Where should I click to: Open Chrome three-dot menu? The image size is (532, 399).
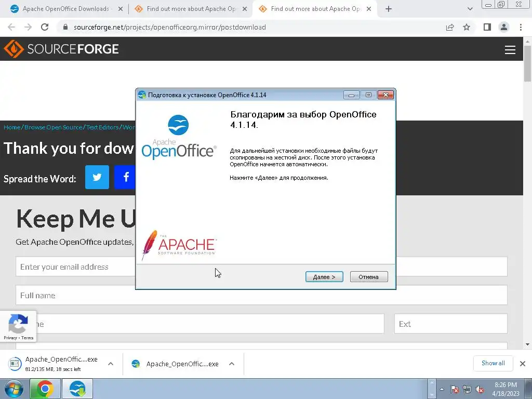click(x=521, y=27)
